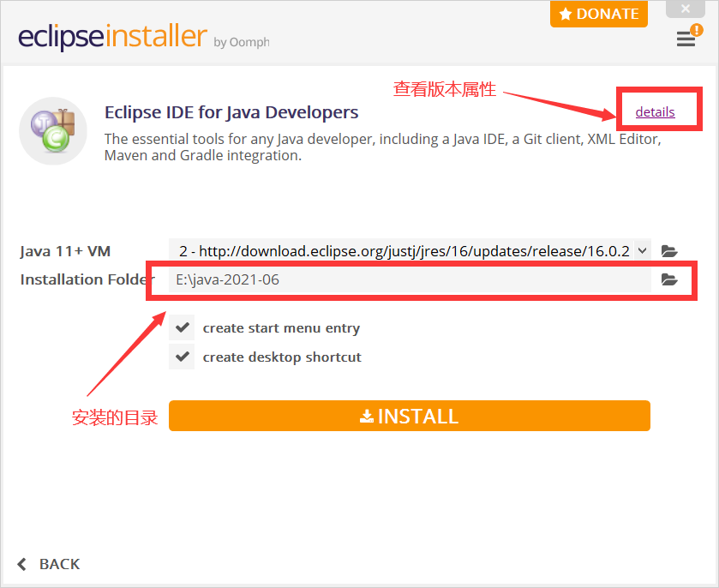
Task: Select the BACK navigation option
Action: click(58, 564)
